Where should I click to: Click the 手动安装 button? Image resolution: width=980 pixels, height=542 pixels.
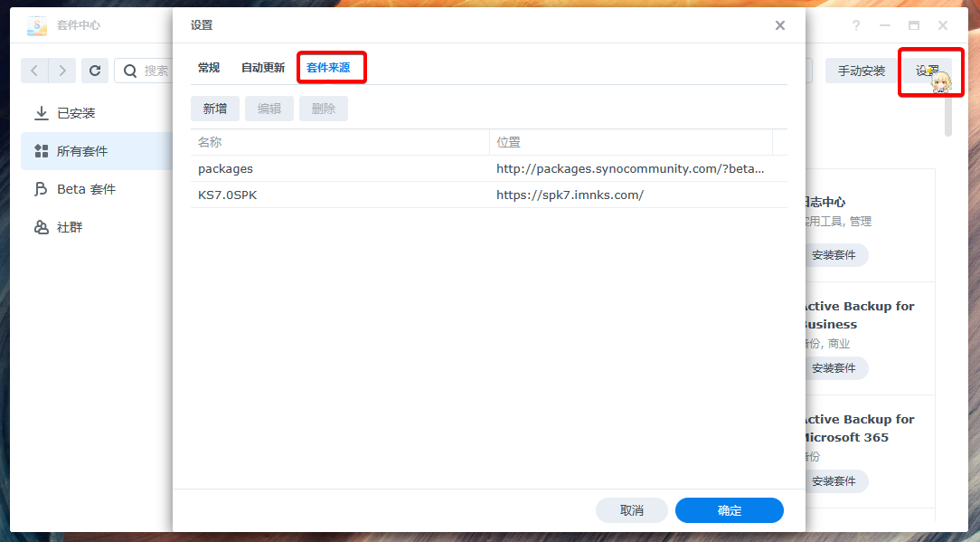point(861,71)
